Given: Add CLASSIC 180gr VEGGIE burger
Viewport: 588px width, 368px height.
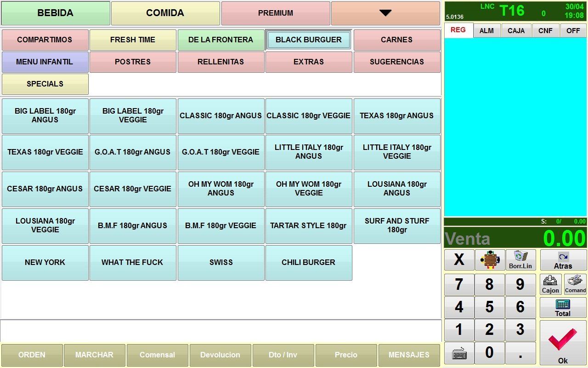Looking at the screenshot, I should click(x=309, y=116).
